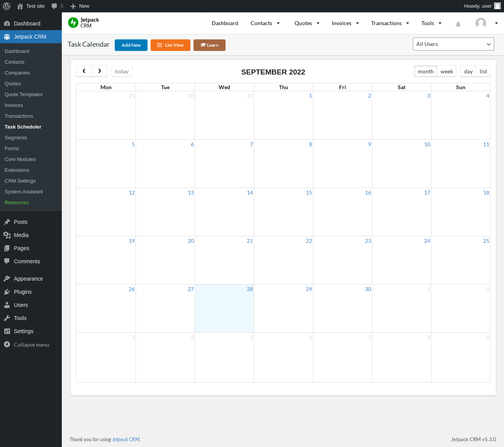Screen dimensions: 504x447
Task: Select September 25 day number
Action: [x=486, y=241]
